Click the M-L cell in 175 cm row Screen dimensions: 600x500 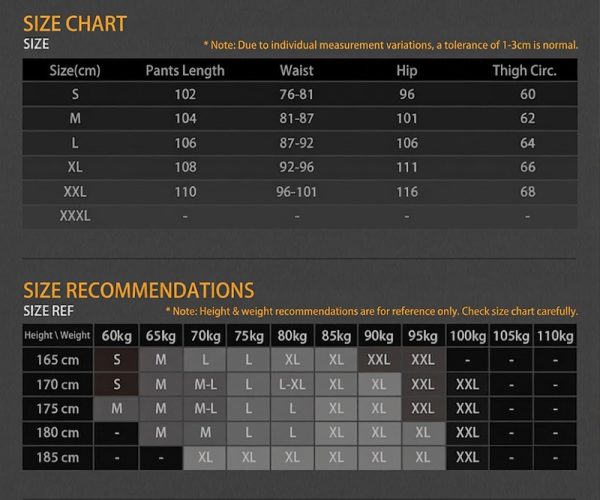205,408
